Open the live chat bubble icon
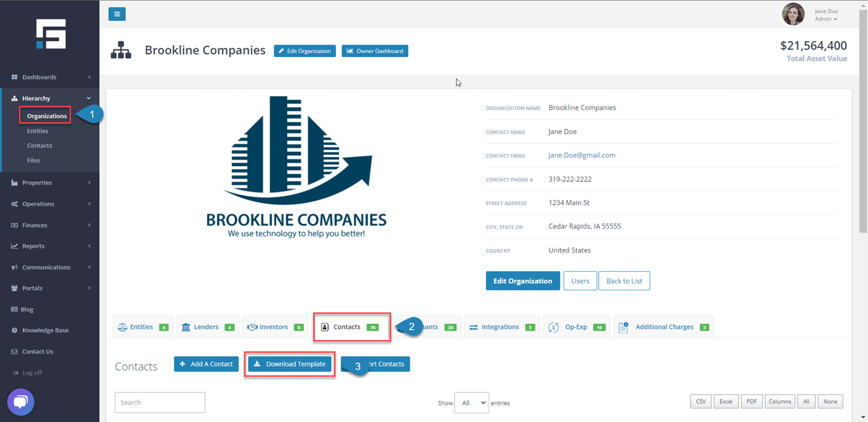This screenshot has width=868, height=422. tap(20, 402)
